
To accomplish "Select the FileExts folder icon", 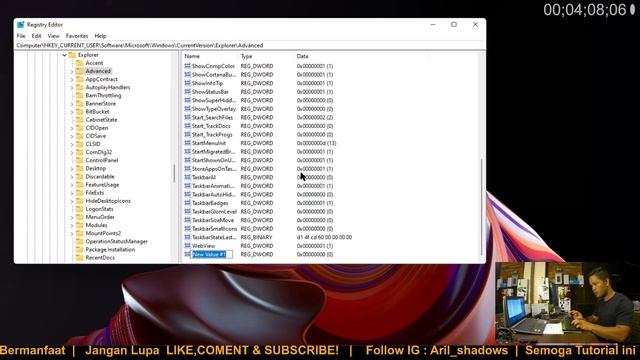I will [x=80, y=193].
